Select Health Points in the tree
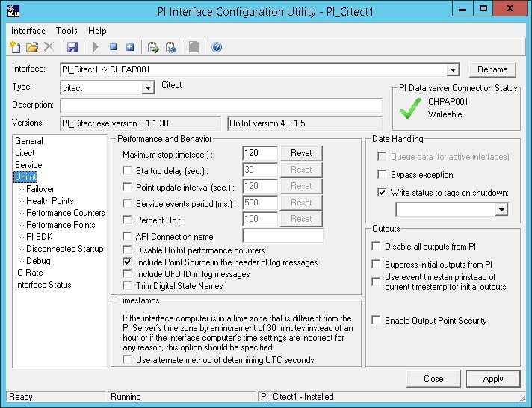The width and height of the screenshot is (532, 408). point(49,201)
